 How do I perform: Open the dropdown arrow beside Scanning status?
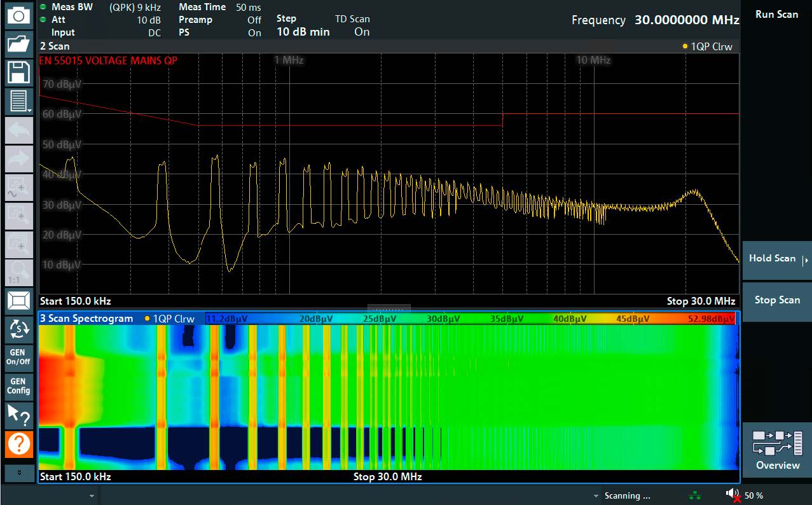[596, 495]
